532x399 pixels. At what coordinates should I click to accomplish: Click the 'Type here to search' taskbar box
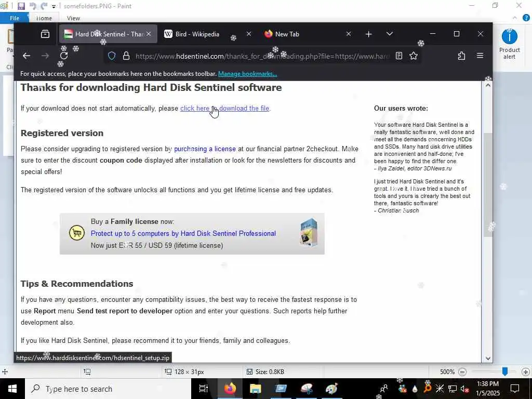(108, 389)
